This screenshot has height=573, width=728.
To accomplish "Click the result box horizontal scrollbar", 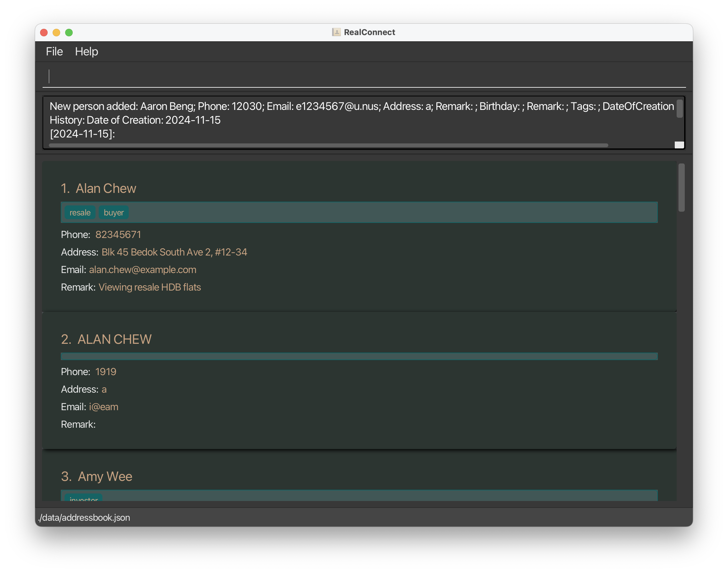I will pyautogui.click(x=328, y=145).
